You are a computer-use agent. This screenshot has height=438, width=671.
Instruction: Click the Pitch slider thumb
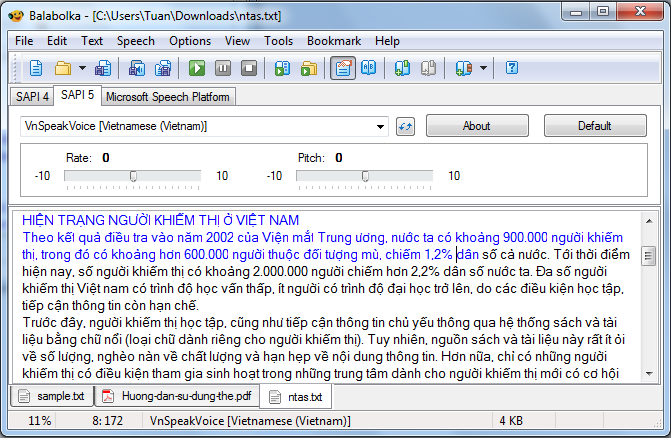365,176
